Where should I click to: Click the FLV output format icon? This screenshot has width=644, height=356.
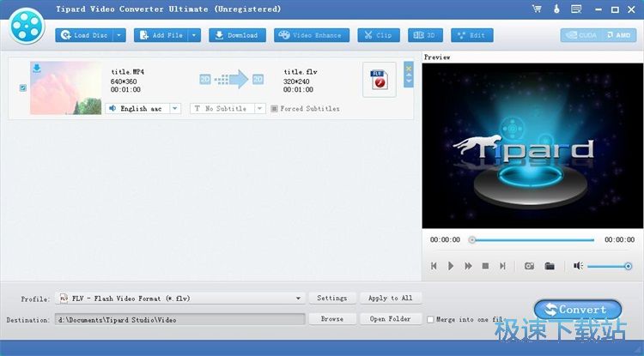point(379,80)
